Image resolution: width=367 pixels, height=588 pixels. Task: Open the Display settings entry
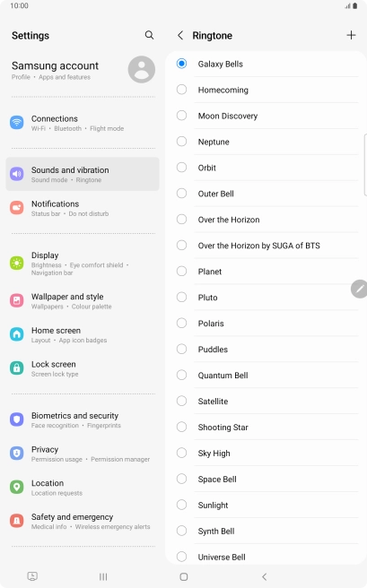coord(83,264)
